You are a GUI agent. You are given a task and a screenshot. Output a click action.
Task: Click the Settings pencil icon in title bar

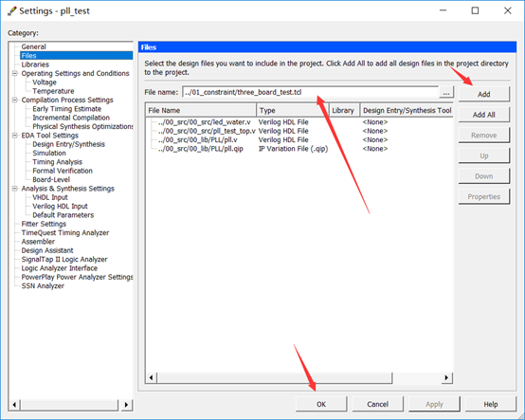pos(11,11)
